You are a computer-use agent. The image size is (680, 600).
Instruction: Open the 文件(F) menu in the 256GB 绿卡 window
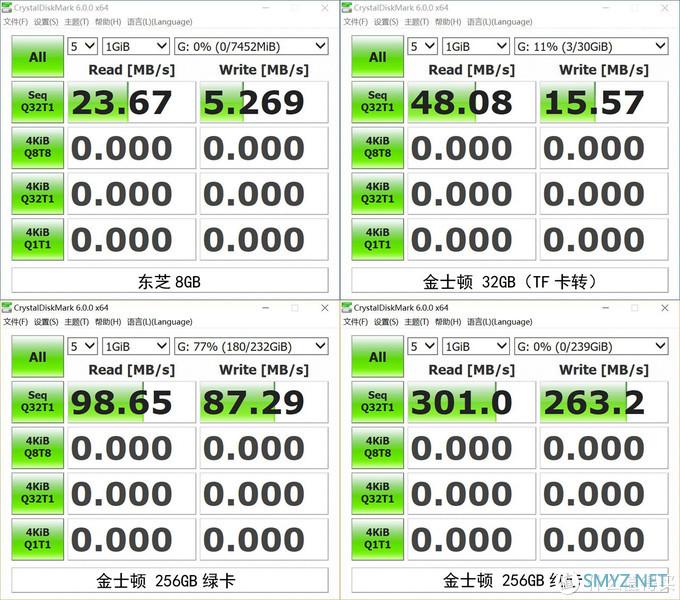[x=16, y=322]
